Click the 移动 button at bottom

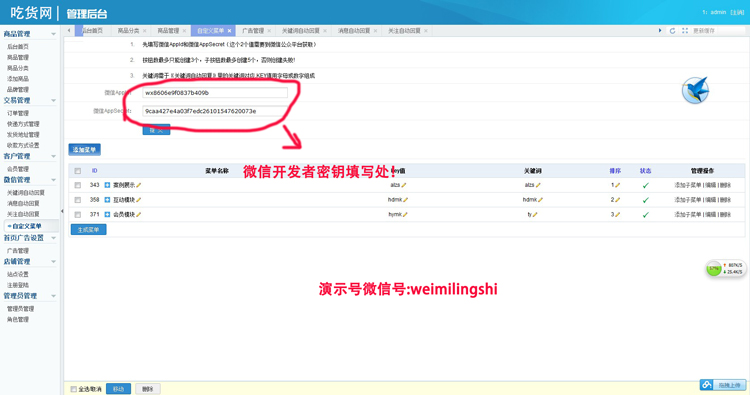(118, 389)
